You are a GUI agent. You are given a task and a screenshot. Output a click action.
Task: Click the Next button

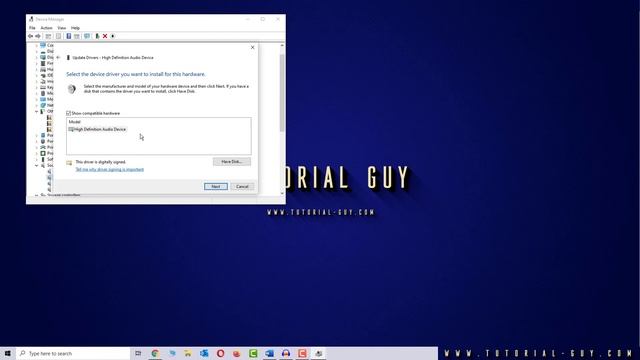click(216, 187)
